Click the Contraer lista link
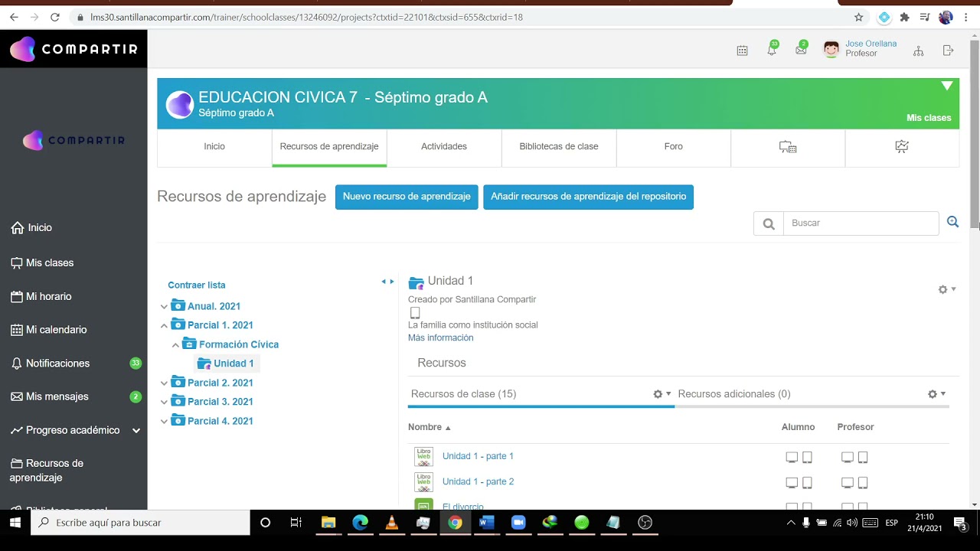 pos(197,285)
